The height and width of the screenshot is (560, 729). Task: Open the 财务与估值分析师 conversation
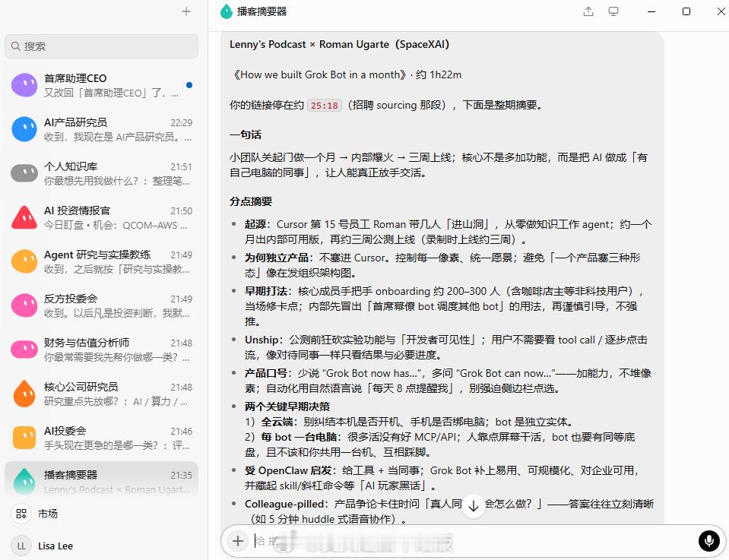pyautogui.click(x=101, y=350)
